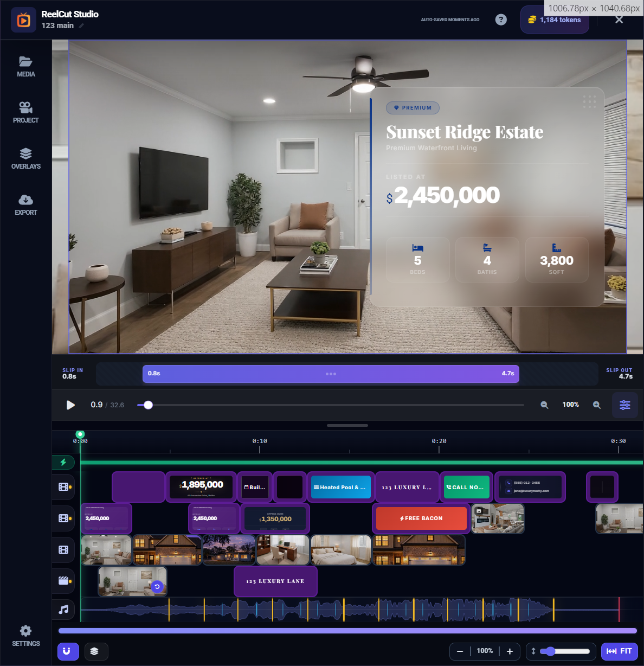Select the music note audio track icon

[x=63, y=610]
